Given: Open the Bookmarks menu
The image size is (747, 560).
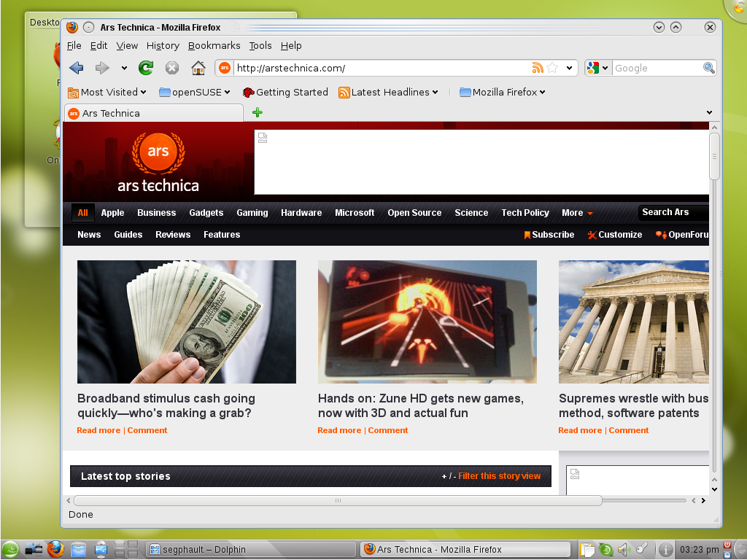Looking at the screenshot, I should pos(214,46).
